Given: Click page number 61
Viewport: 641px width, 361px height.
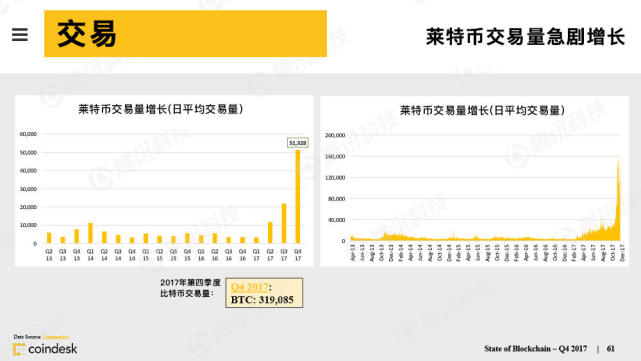Looking at the screenshot, I should [611, 349].
